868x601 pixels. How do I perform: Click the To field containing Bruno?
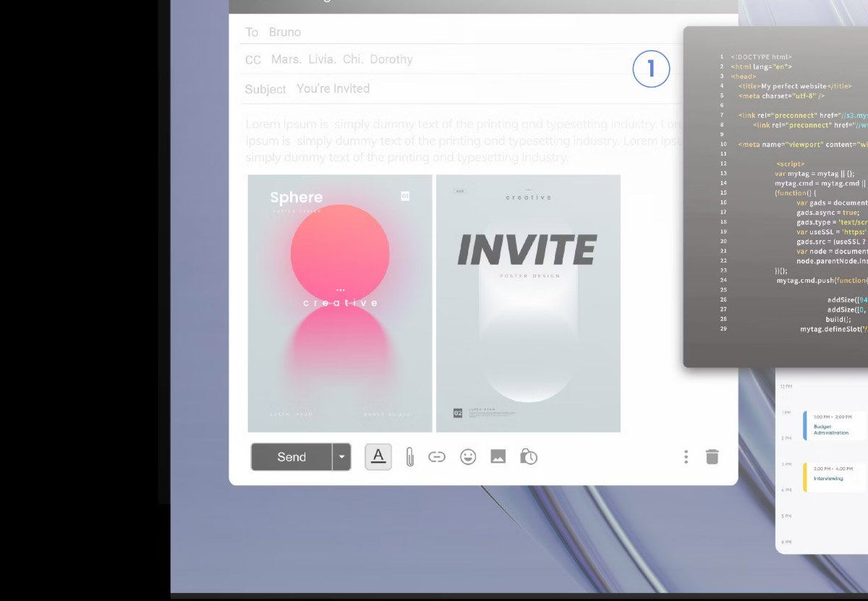coord(463,32)
